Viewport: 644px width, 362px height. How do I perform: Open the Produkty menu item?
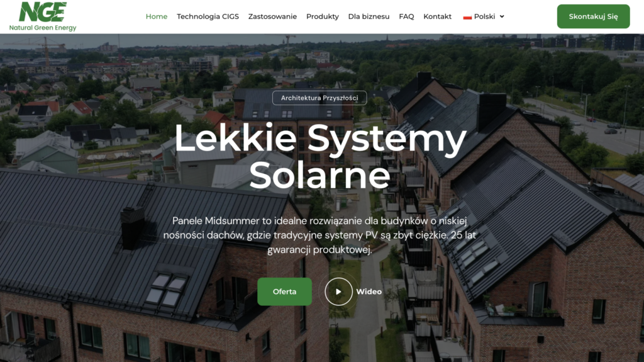[x=323, y=16]
